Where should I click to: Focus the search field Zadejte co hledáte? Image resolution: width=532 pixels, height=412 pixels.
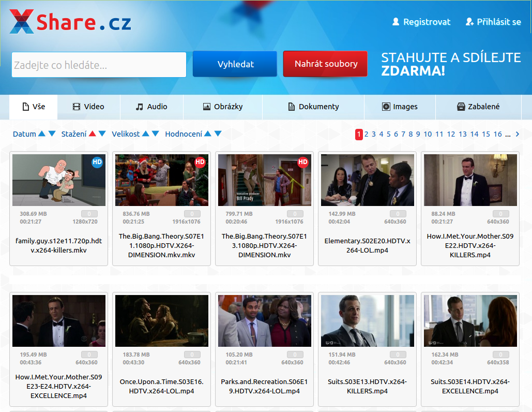coord(99,65)
